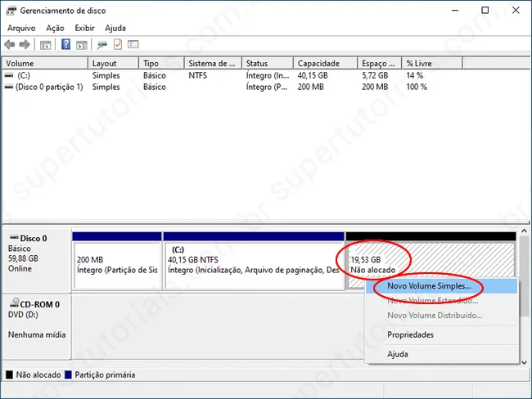Open the Arquivo menu
Viewport: 532px width, 399px height.
[x=21, y=28]
